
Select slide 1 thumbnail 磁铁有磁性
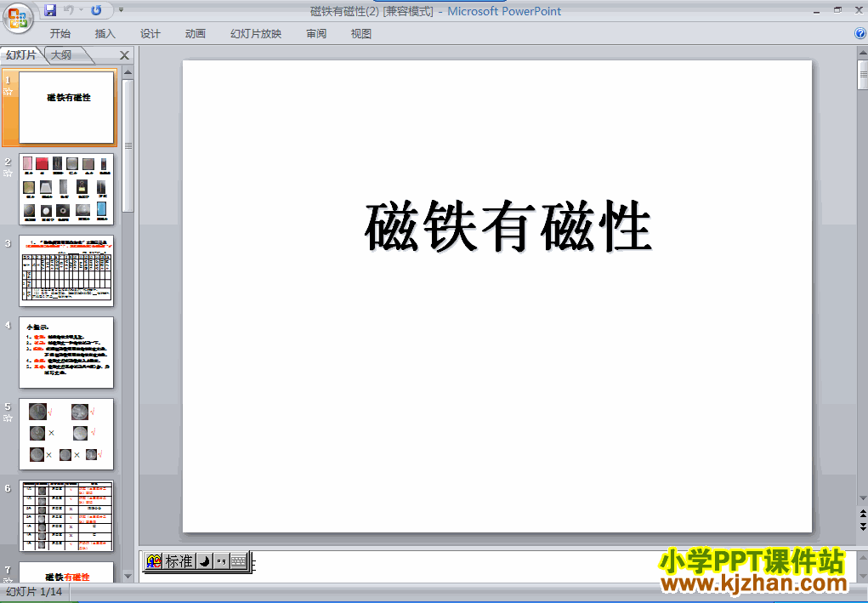[66, 107]
